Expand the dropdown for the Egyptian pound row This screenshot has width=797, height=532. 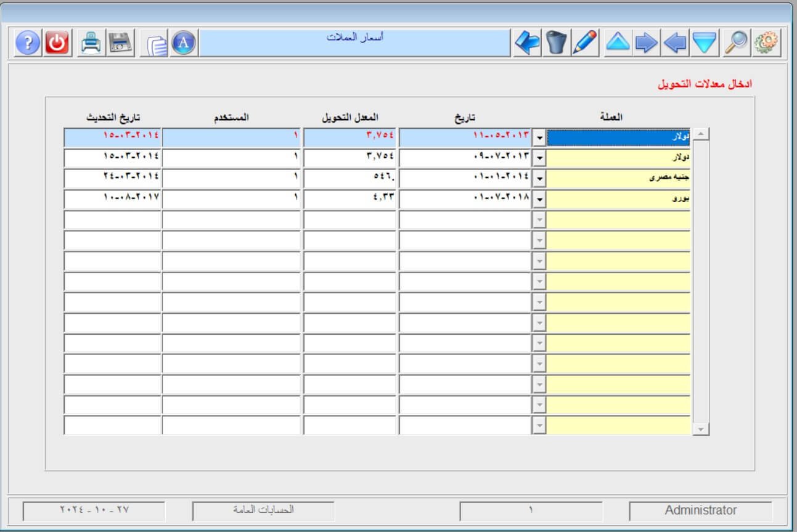[539, 179]
